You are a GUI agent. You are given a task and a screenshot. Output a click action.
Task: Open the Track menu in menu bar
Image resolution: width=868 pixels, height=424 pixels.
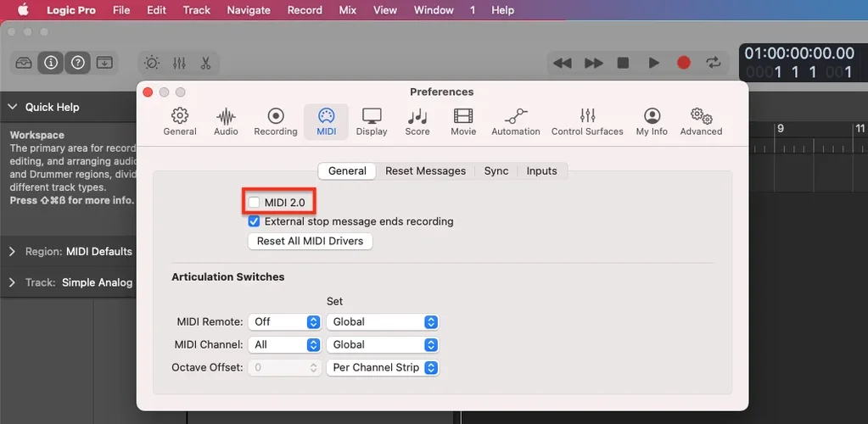(x=196, y=10)
